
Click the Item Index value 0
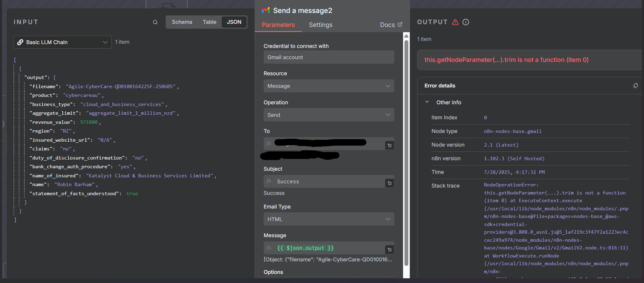[x=485, y=118]
